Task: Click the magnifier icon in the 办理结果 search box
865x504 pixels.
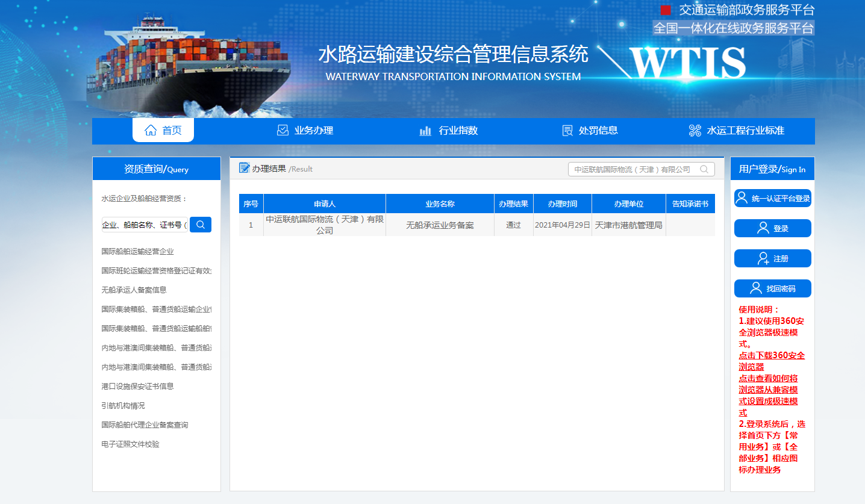Action: (704, 169)
